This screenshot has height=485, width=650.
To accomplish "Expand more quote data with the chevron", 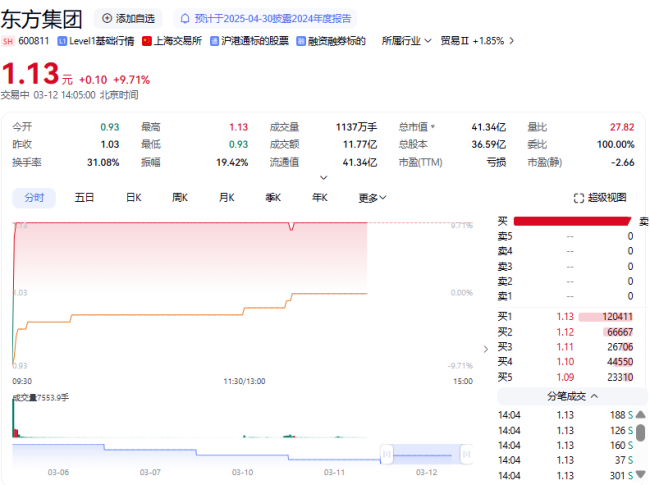I will [324, 177].
